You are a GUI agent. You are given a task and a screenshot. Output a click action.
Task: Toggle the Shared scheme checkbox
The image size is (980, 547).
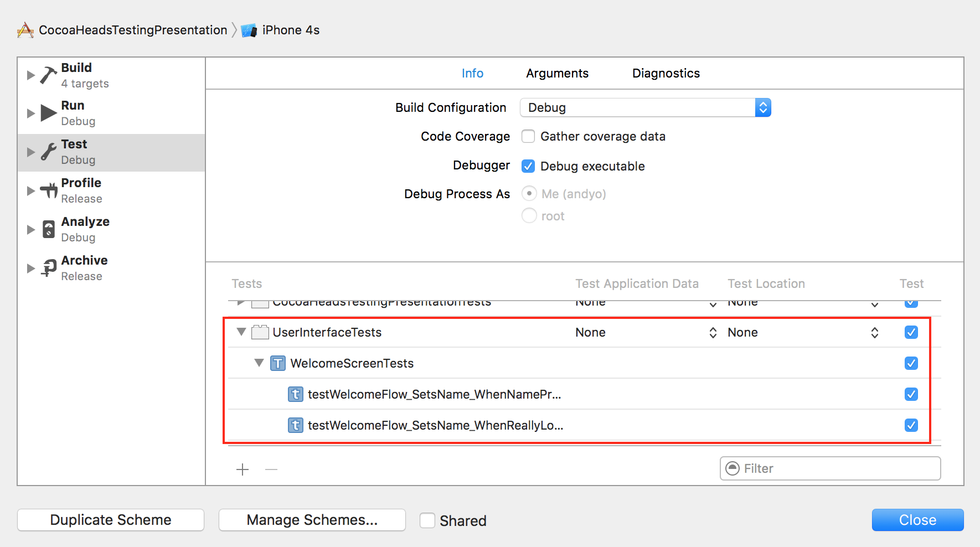(x=427, y=520)
